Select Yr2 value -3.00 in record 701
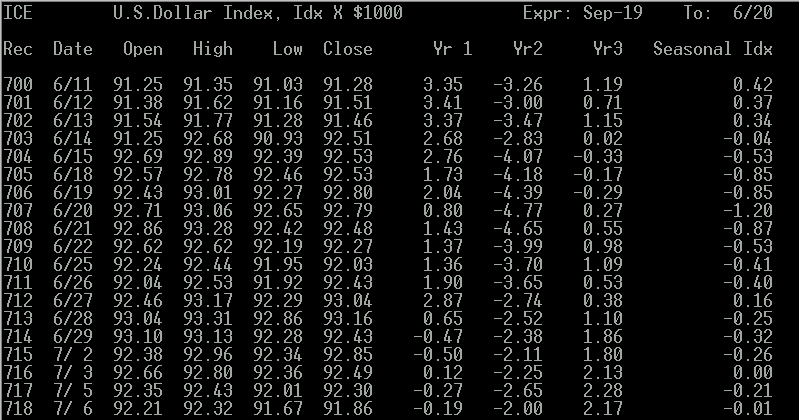This screenshot has width=799, height=420. [x=517, y=102]
